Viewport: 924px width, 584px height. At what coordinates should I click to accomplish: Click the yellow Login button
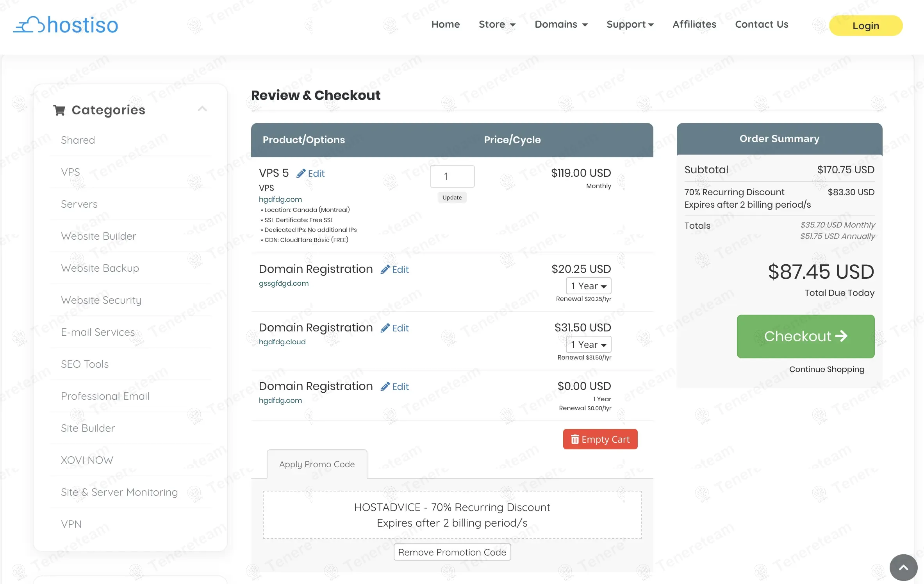pos(865,26)
